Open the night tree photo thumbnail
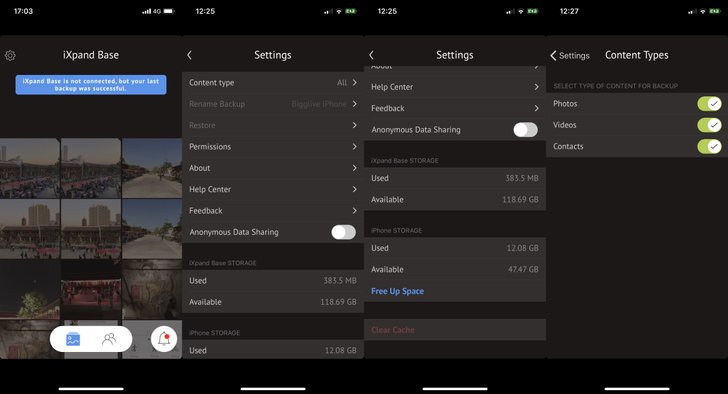Viewport: 728px width, 394px height. point(30,290)
